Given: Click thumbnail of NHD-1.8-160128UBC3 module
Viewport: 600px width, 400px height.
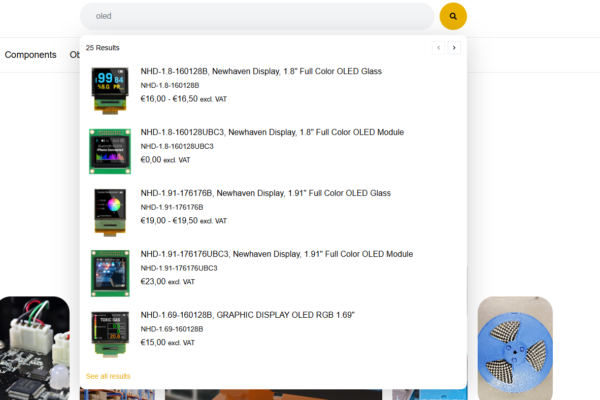Looking at the screenshot, I should 110,151.
